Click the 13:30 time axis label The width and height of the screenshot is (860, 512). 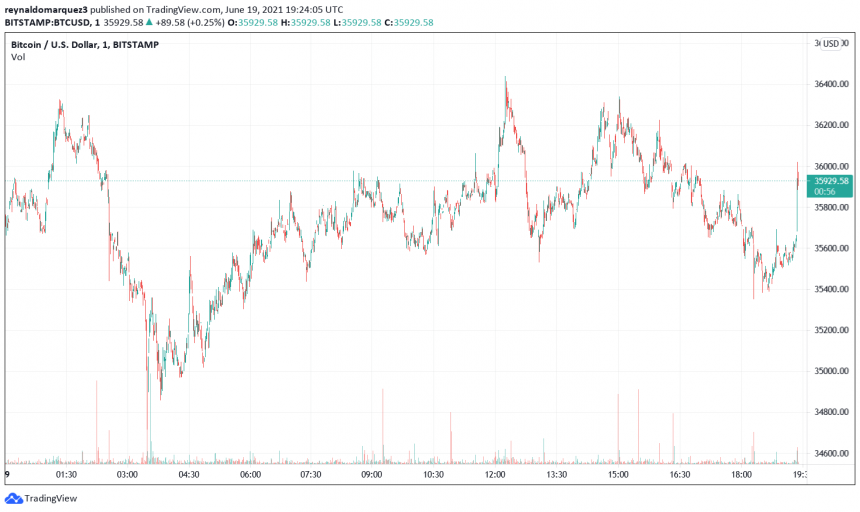click(x=556, y=475)
